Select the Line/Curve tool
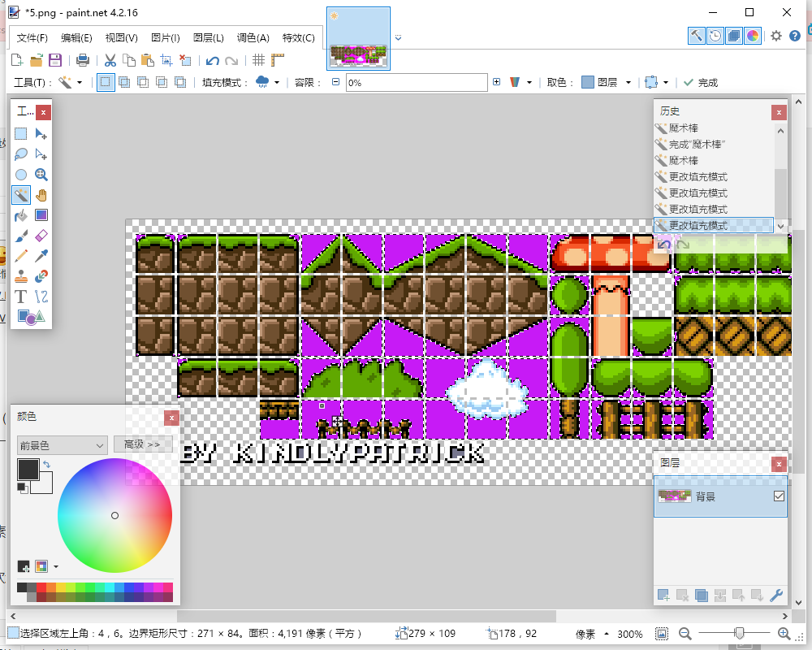Image resolution: width=812 pixels, height=650 pixels. [x=41, y=297]
